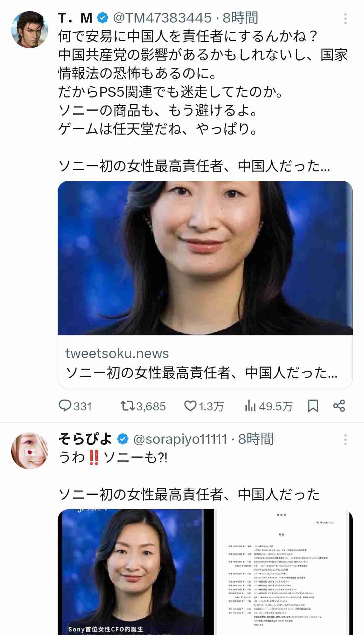Open @sorapiyo11111 handle link
Image resolution: width=364 pixels, height=635 pixels.
point(180,439)
